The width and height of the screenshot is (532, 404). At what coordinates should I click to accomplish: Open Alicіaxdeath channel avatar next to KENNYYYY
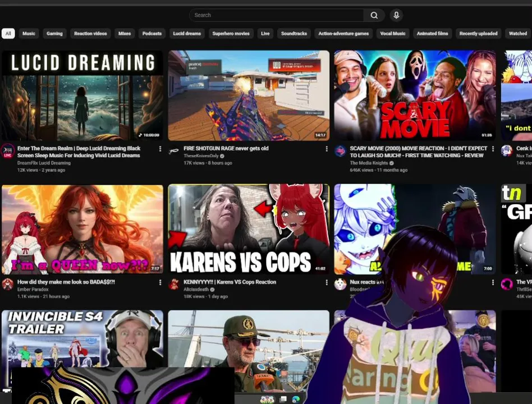pyautogui.click(x=174, y=284)
